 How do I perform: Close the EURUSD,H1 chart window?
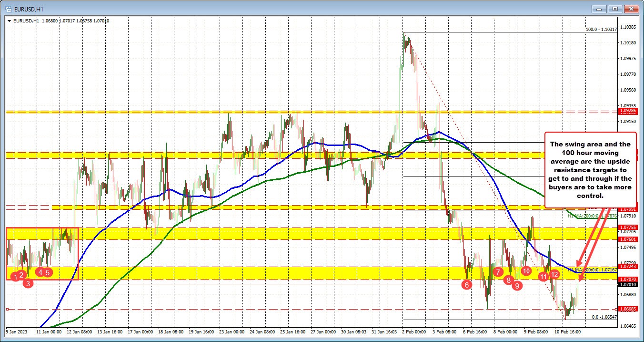pos(632,9)
